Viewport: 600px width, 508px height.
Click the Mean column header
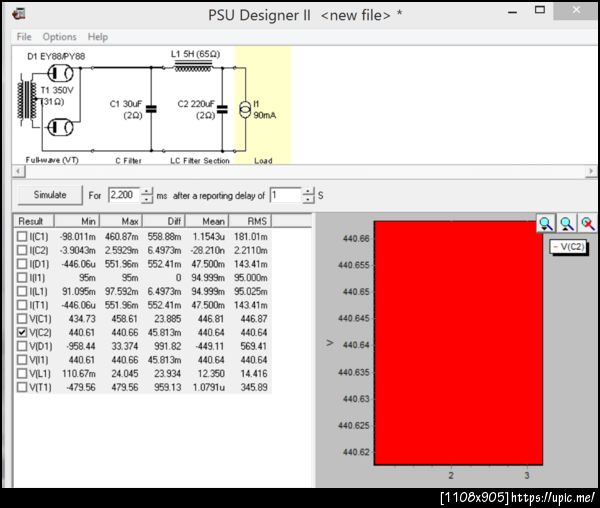click(207, 221)
